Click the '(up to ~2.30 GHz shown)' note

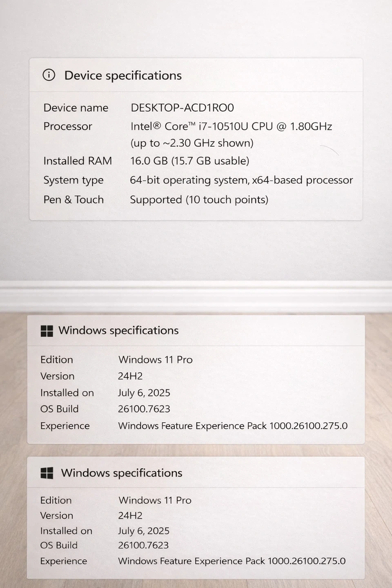click(x=192, y=143)
